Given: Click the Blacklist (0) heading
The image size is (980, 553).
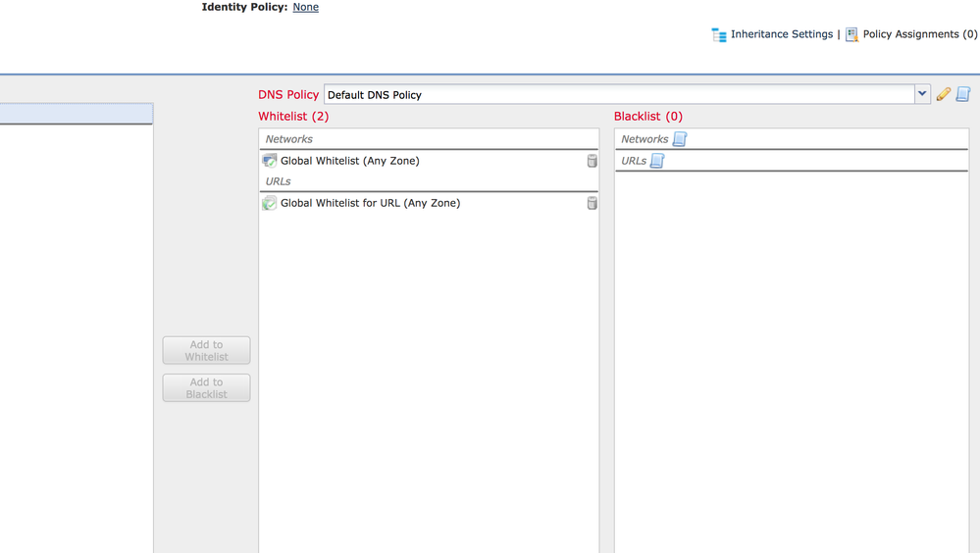Looking at the screenshot, I should pyautogui.click(x=648, y=117).
